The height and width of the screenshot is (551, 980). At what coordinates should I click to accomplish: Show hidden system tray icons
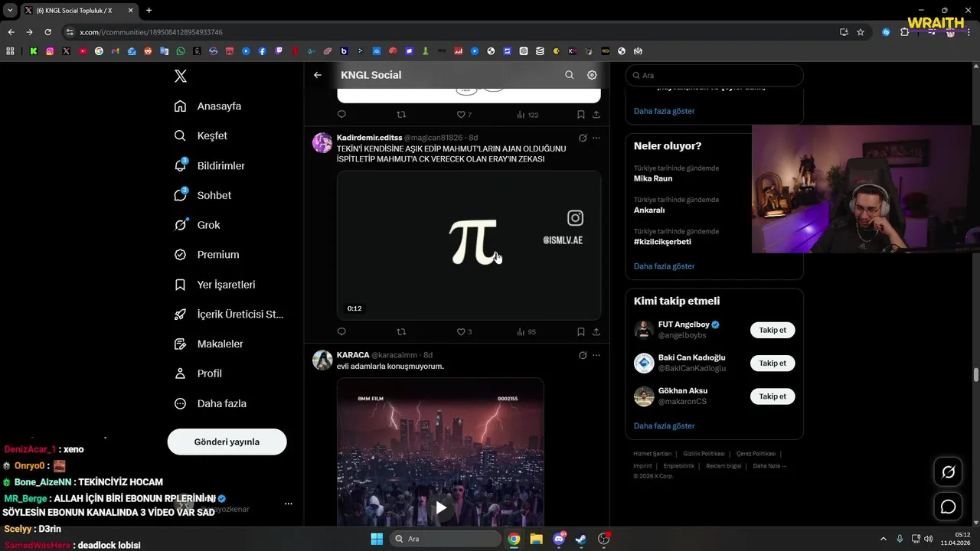[x=883, y=539]
